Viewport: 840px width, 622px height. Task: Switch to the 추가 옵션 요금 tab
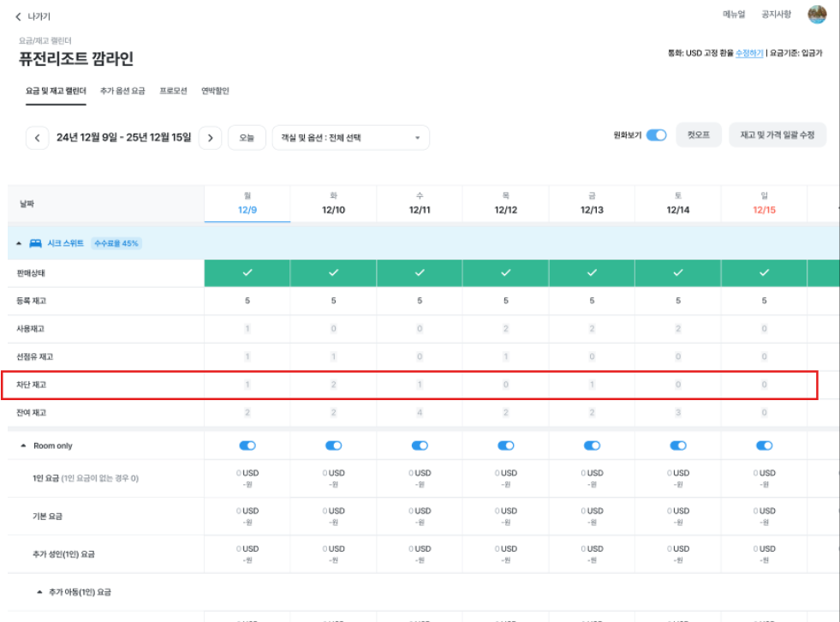[122, 91]
